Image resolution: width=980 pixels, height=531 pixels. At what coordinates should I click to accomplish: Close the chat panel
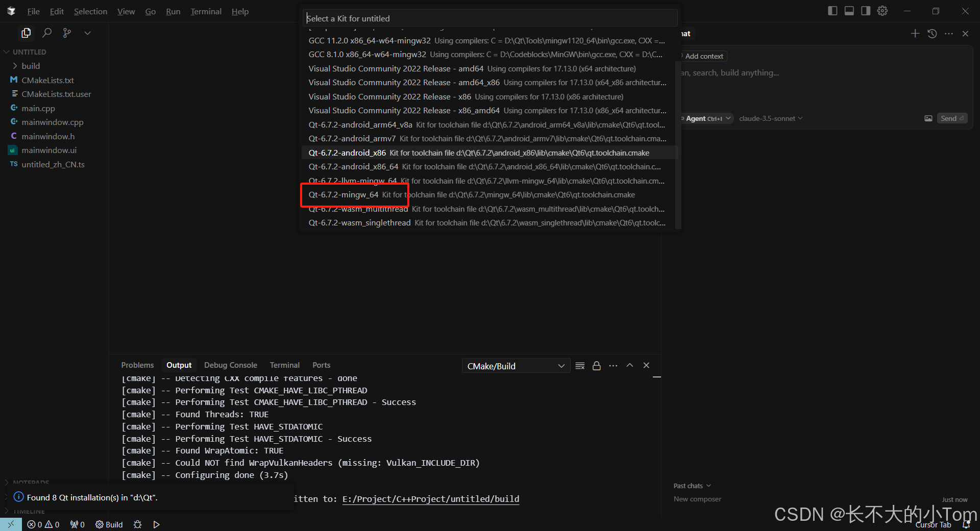click(965, 34)
